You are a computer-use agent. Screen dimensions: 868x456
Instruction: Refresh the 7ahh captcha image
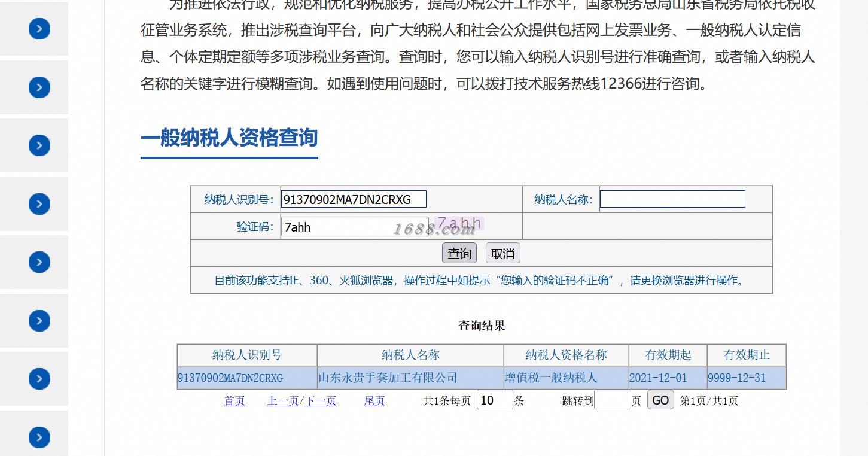pos(459,224)
